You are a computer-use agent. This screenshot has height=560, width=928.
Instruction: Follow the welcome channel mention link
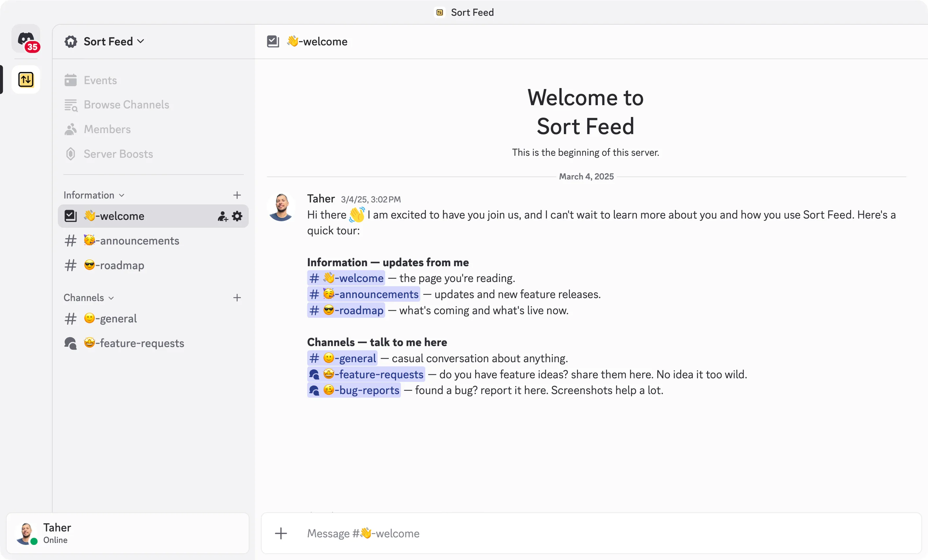(346, 278)
